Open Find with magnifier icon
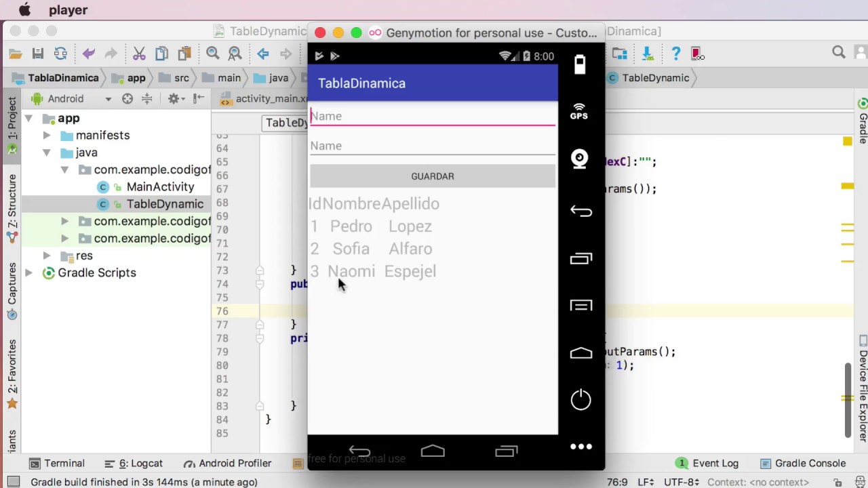The height and width of the screenshot is (488, 868). [x=212, y=54]
